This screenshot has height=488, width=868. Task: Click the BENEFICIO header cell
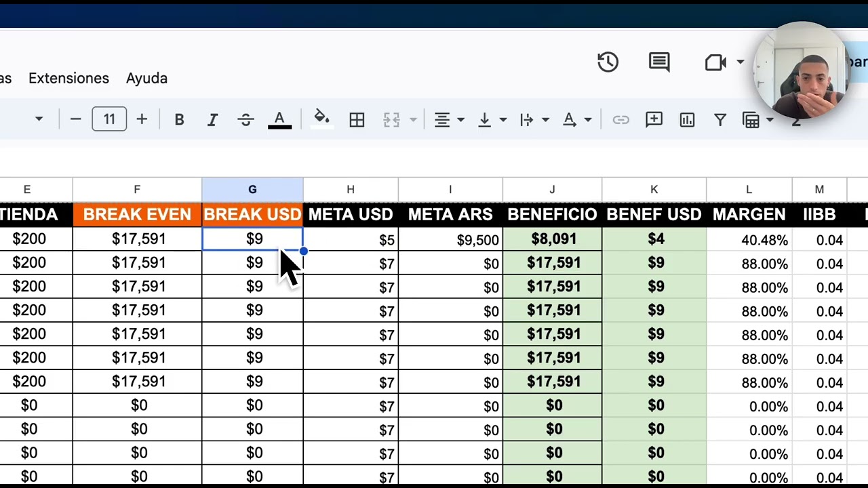(552, 215)
